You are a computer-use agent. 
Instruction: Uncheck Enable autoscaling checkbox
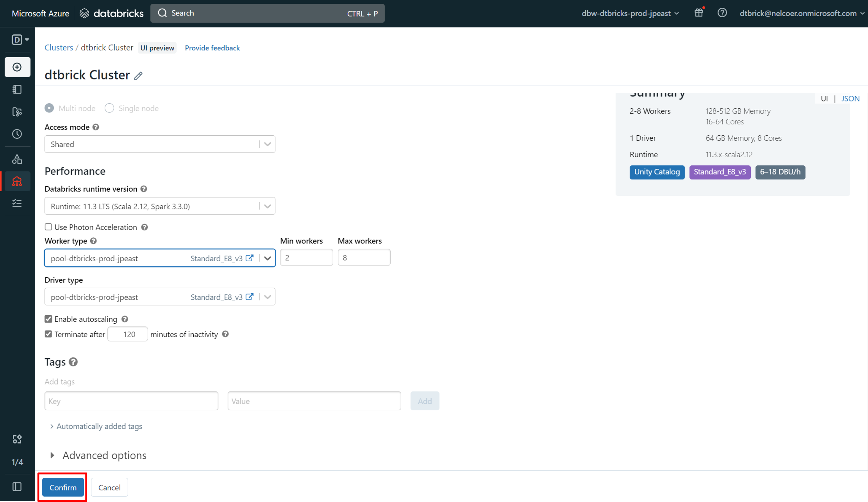tap(48, 319)
